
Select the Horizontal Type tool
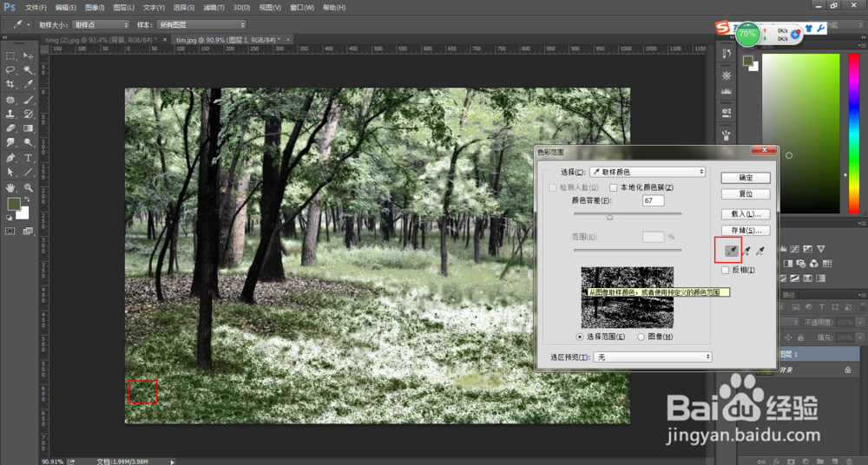point(29,158)
